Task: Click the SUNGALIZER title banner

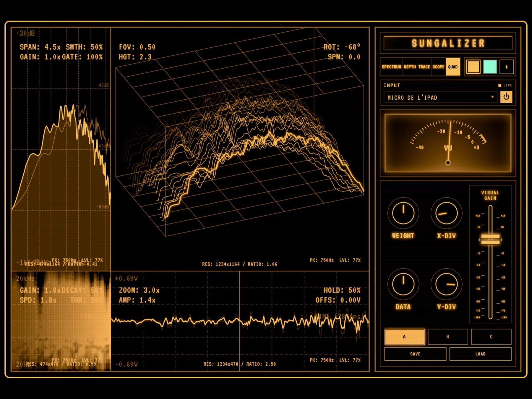Action: click(x=448, y=43)
